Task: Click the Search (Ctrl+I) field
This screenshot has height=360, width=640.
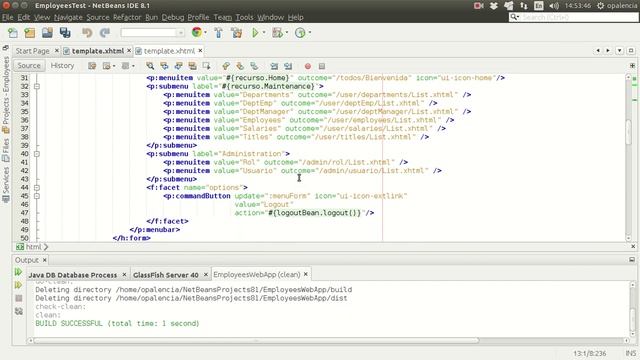Action: pos(573,17)
